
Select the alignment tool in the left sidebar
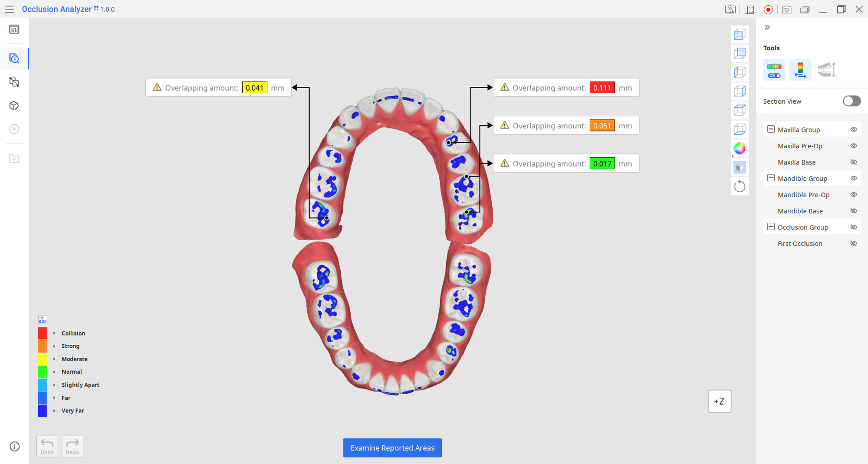click(14, 82)
